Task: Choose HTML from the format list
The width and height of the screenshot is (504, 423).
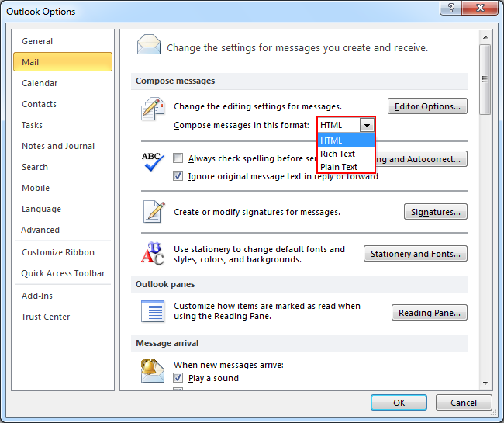Action: 346,140
